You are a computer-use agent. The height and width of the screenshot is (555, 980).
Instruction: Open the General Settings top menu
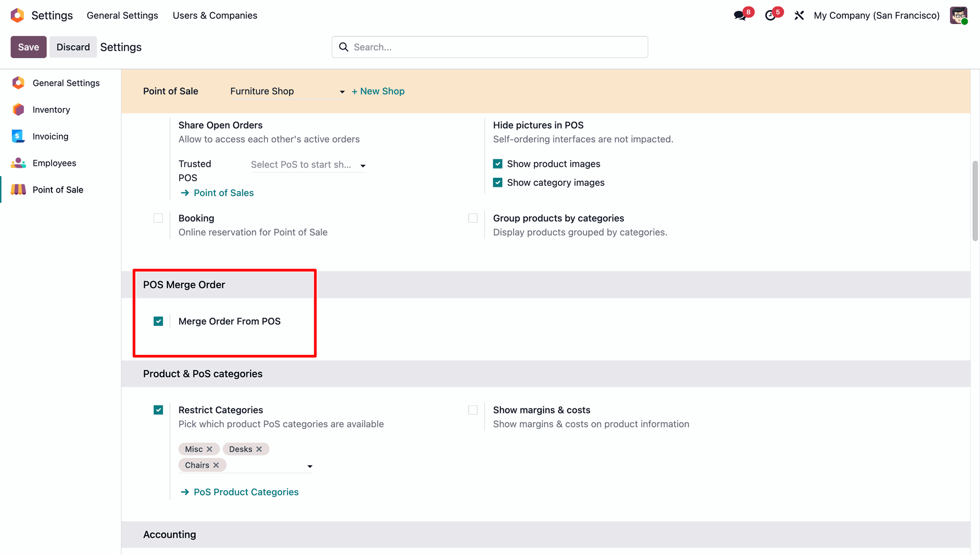point(122,15)
